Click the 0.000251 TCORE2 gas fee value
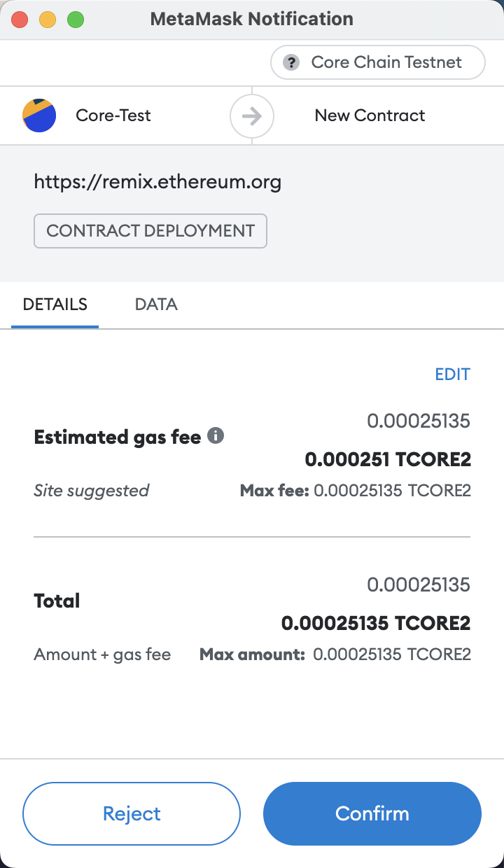The height and width of the screenshot is (868, 504). 388,459
